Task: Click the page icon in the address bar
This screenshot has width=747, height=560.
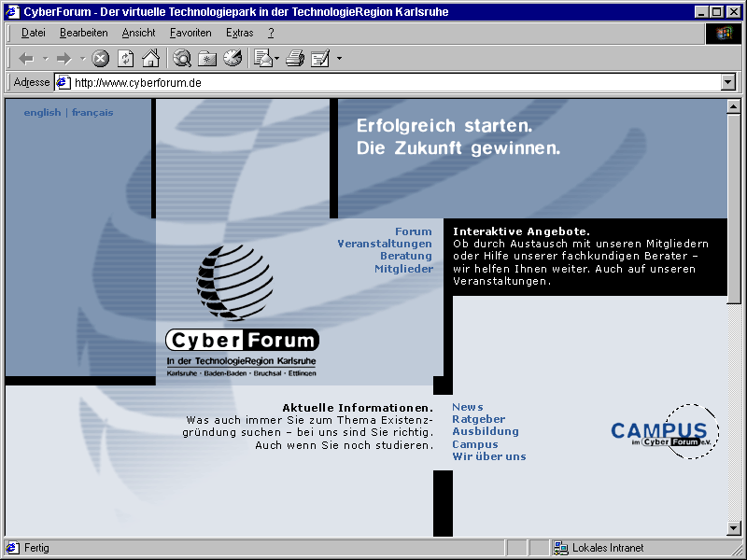Action: (x=63, y=83)
